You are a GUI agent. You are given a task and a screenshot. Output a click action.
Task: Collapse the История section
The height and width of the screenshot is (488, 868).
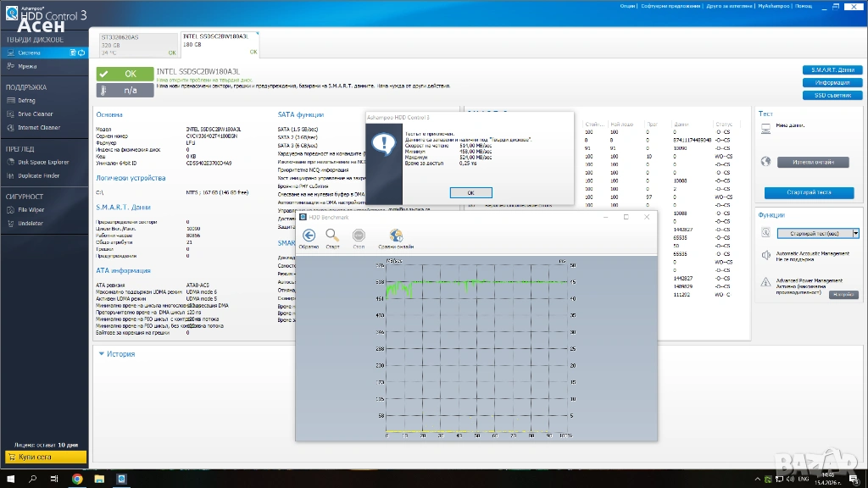(x=103, y=354)
